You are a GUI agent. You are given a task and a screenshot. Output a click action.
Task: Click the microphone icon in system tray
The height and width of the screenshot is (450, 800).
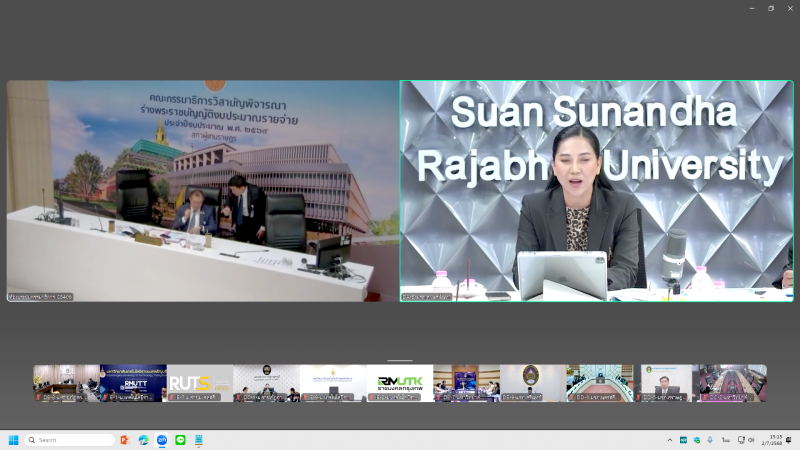point(710,440)
